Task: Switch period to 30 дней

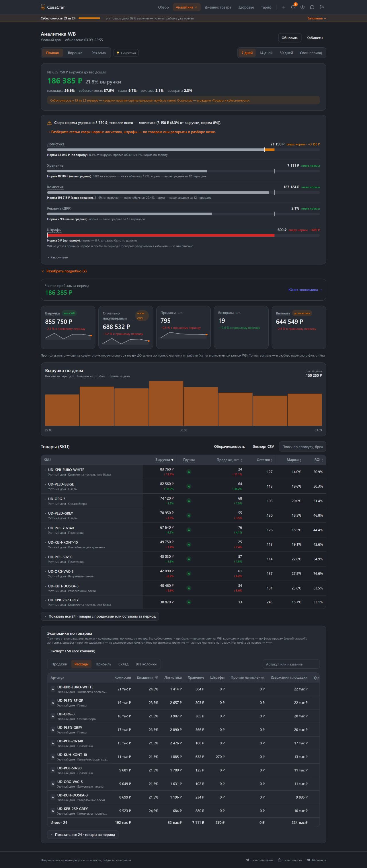Action: (x=286, y=53)
